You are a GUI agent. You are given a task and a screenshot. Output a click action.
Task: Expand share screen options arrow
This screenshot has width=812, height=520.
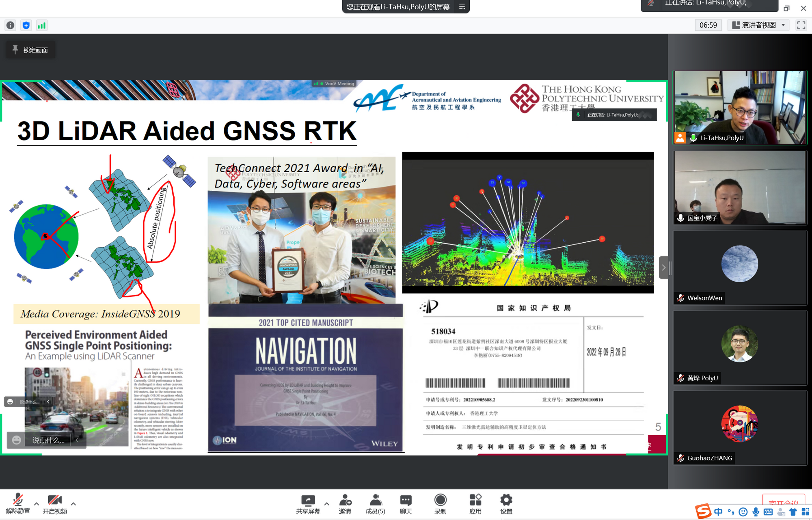(x=327, y=504)
